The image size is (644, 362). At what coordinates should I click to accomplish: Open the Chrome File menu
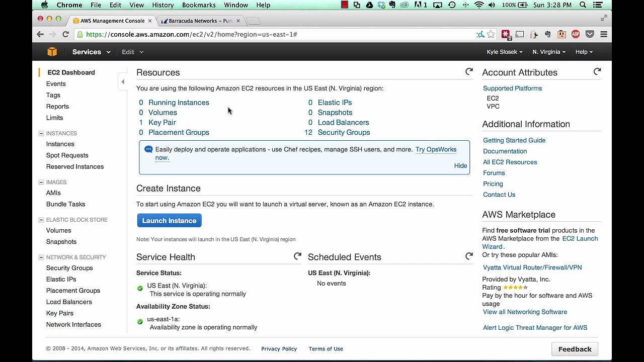click(96, 5)
